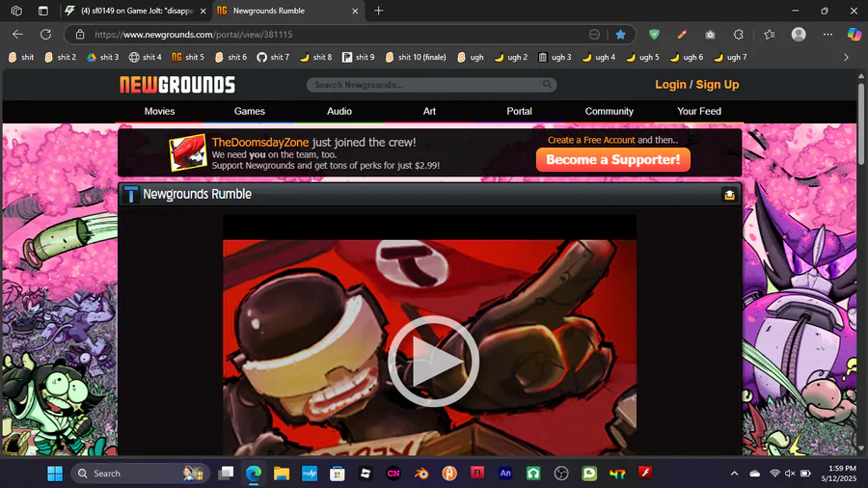Viewport: 868px width, 488px height.
Task: Open the Favorites list star icon
Action: (770, 35)
